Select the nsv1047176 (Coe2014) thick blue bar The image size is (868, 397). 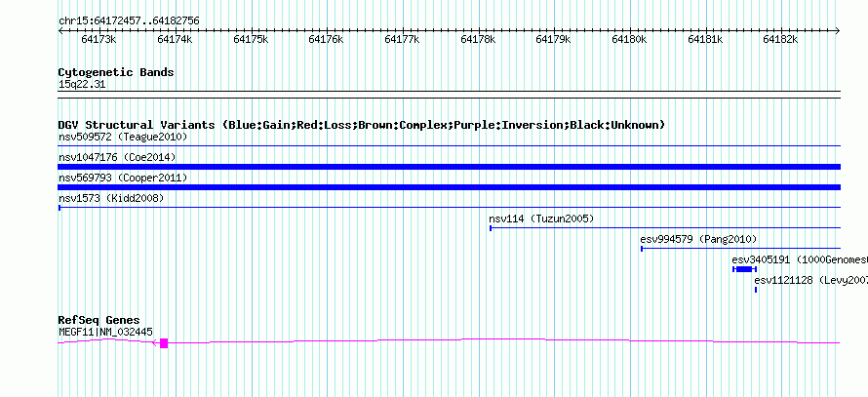(450, 167)
